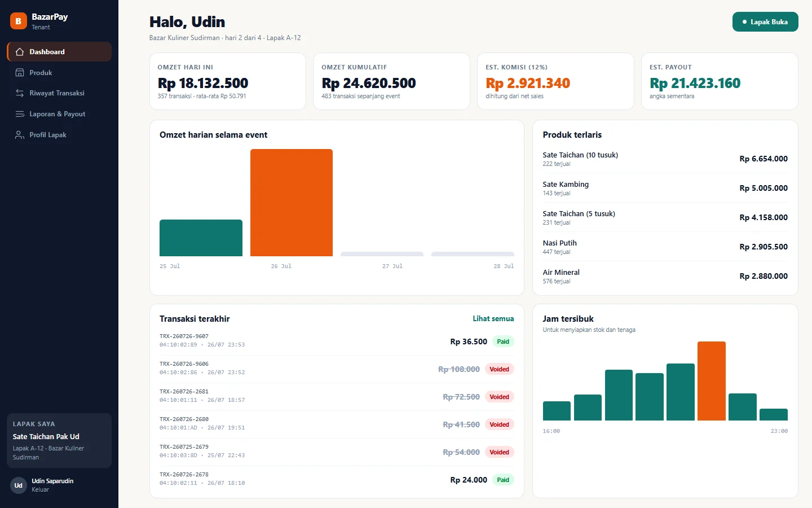Click the Voided badge for Rp 108.000
This screenshot has width=812, height=508.
[499, 369]
